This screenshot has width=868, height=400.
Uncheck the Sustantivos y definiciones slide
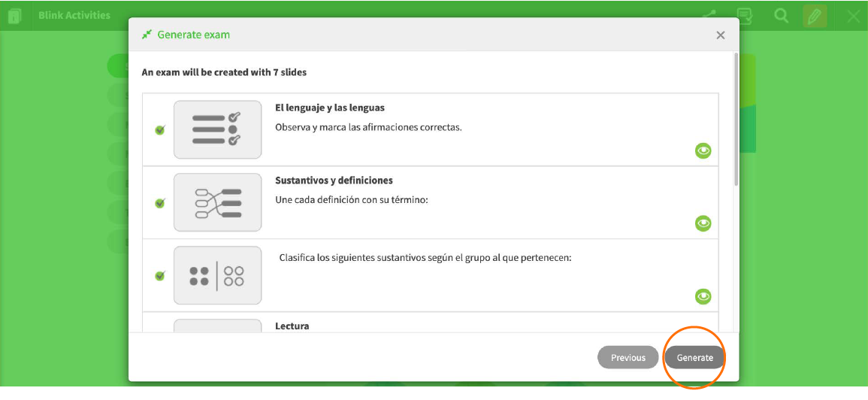pos(160,203)
